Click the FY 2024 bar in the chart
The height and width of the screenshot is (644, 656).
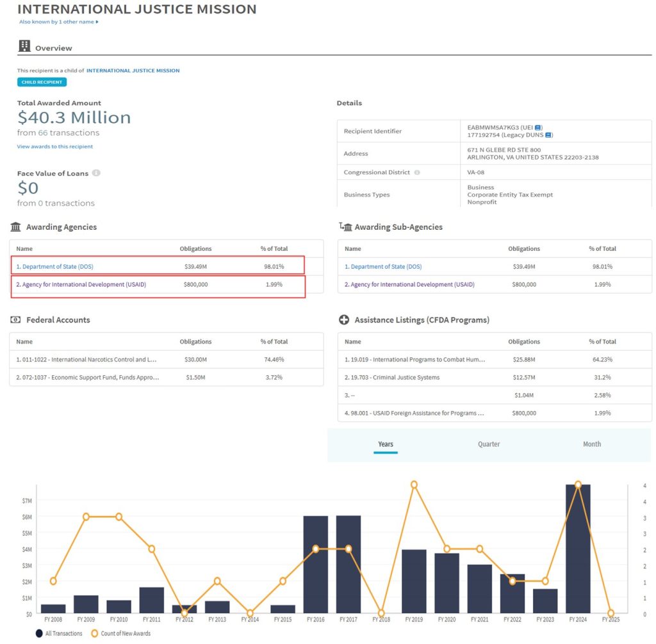point(578,549)
